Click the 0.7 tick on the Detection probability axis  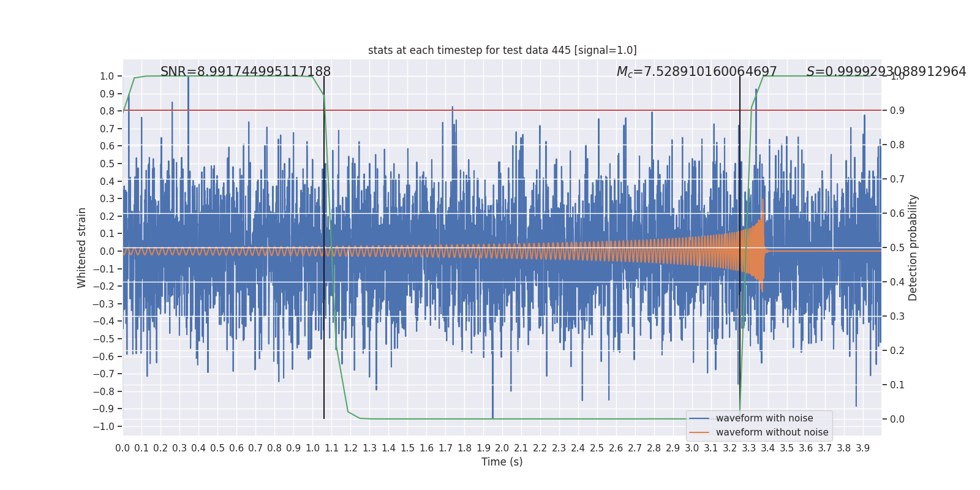coord(897,179)
